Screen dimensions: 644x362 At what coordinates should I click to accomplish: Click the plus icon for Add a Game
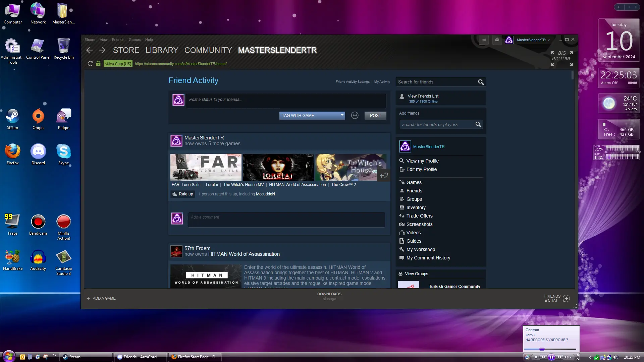[88, 298]
